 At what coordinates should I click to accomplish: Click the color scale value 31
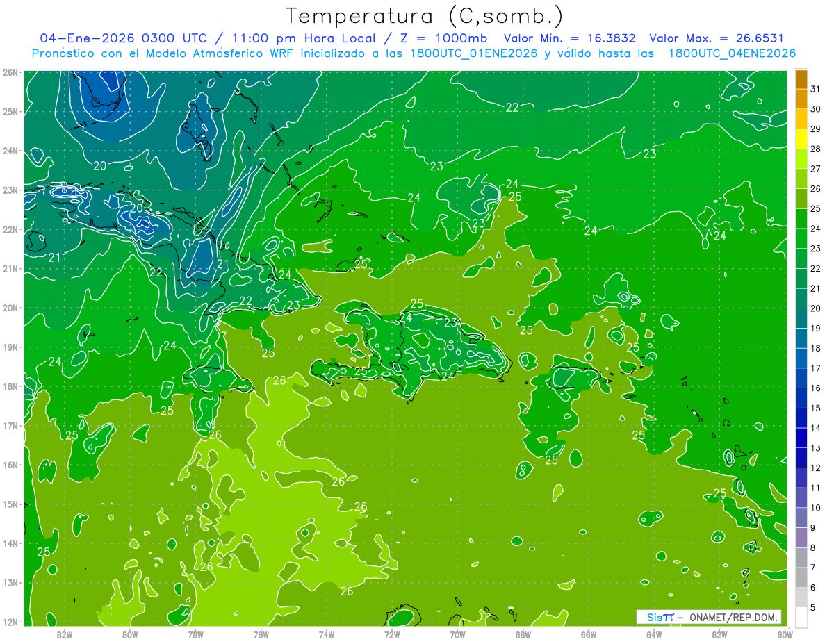click(x=815, y=89)
